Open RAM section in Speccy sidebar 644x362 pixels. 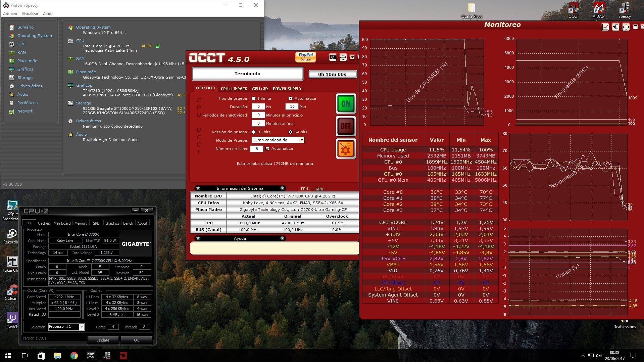coord(21,52)
